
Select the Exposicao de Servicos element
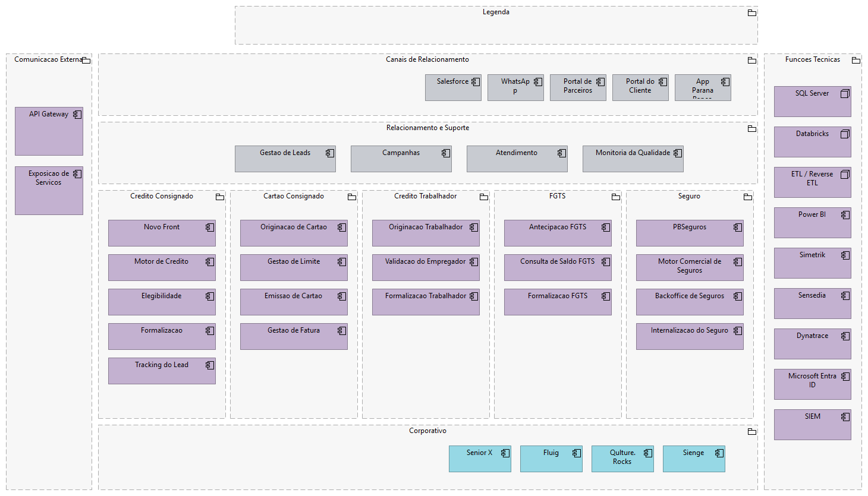click(x=49, y=191)
